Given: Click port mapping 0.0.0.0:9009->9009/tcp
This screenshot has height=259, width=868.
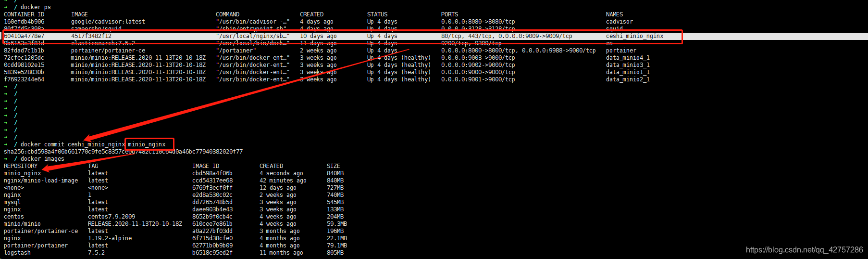Looking at the screenshot, I should click(535, 36).
